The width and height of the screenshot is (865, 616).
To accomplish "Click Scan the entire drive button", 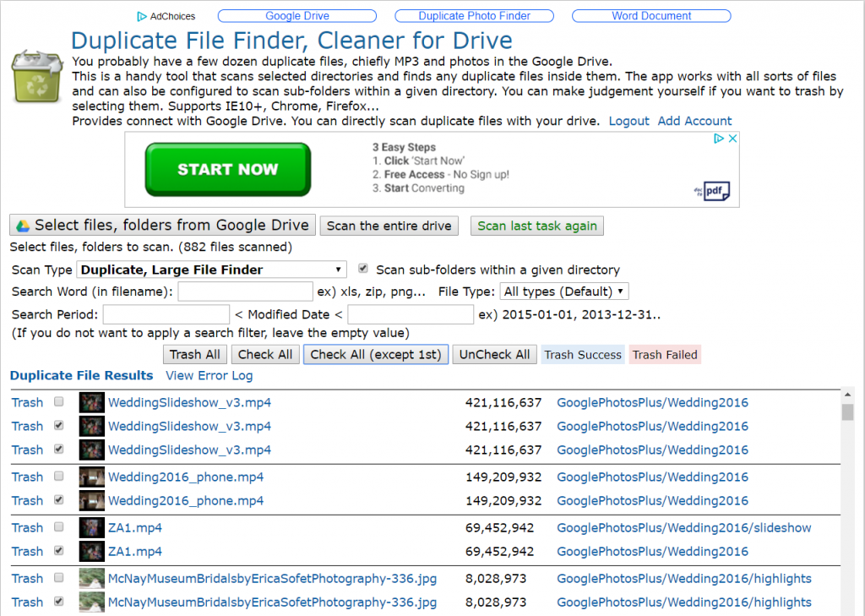I will click(x=389, y=226).
